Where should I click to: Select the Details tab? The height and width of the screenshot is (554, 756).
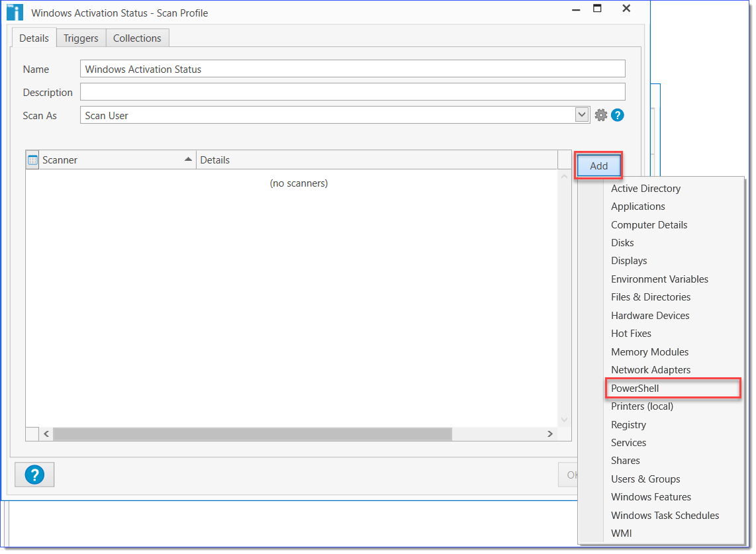34,38
